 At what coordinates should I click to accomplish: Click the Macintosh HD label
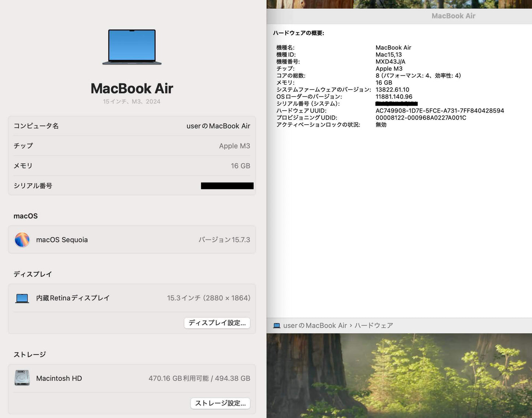pyautogui.click(x=59, y=378)
